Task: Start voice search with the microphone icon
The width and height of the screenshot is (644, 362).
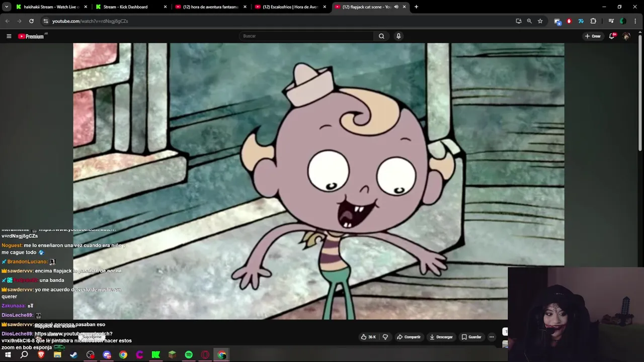Action: click(398, 36)
